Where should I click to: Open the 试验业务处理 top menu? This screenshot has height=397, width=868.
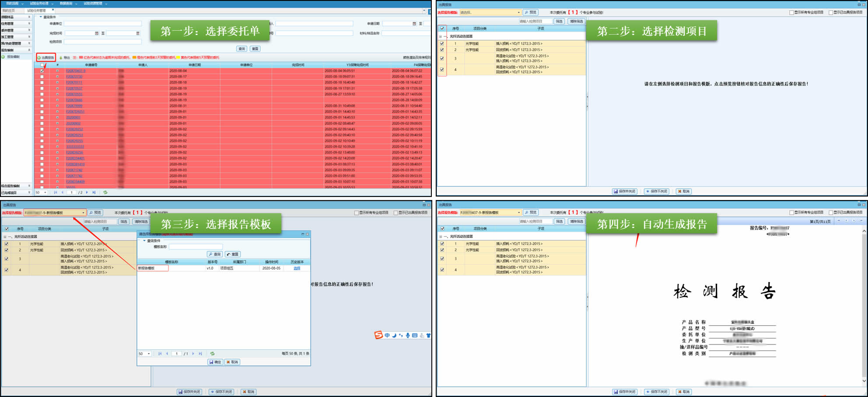pyautogui.click(x=41, y=4)
